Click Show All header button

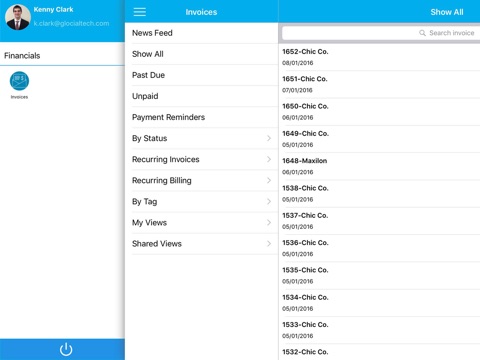(x=447, y=12)
